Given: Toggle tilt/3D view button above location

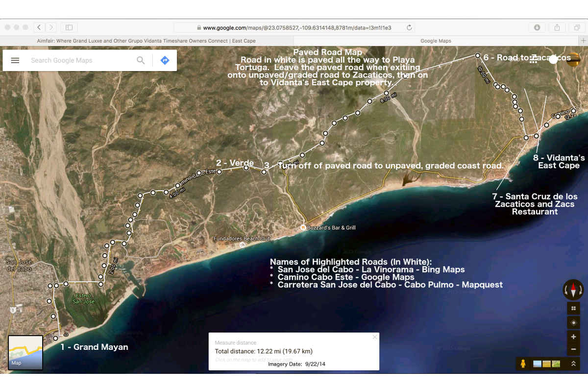Looking at the screenshot, I should [x=573, y=308].
